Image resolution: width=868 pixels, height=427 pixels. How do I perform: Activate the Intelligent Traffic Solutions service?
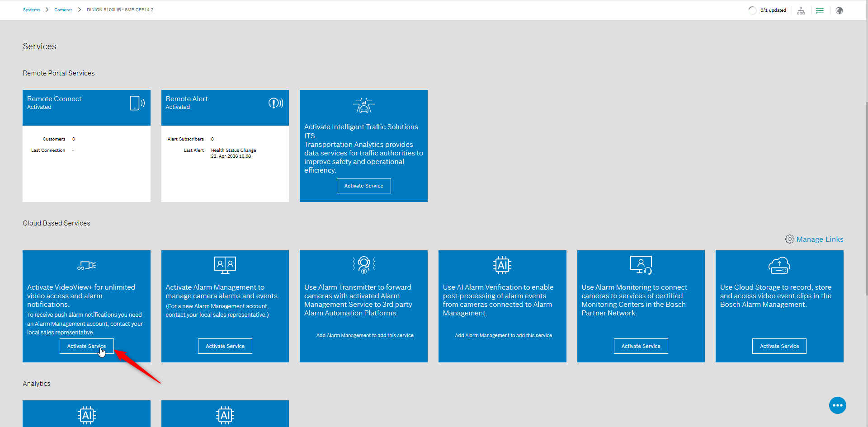[363, 186]
